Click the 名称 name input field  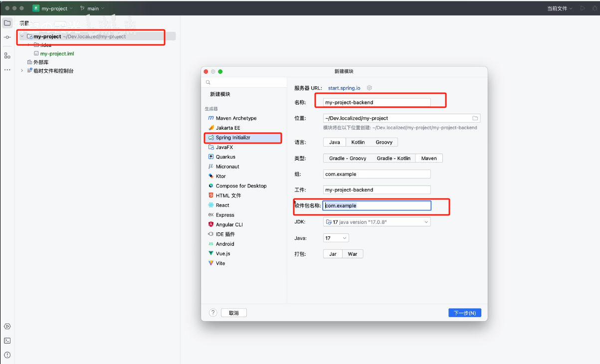377,102
